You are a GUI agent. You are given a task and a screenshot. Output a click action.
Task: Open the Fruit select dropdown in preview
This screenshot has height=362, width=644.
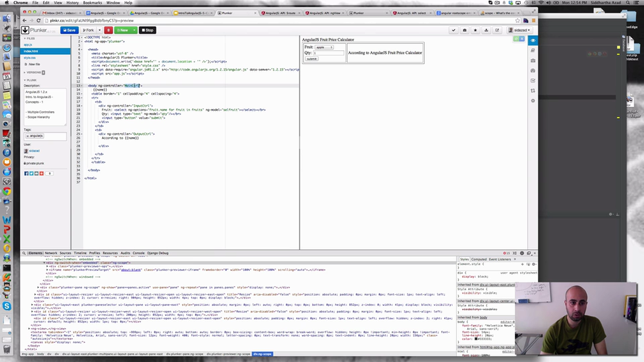click(325, 47)
